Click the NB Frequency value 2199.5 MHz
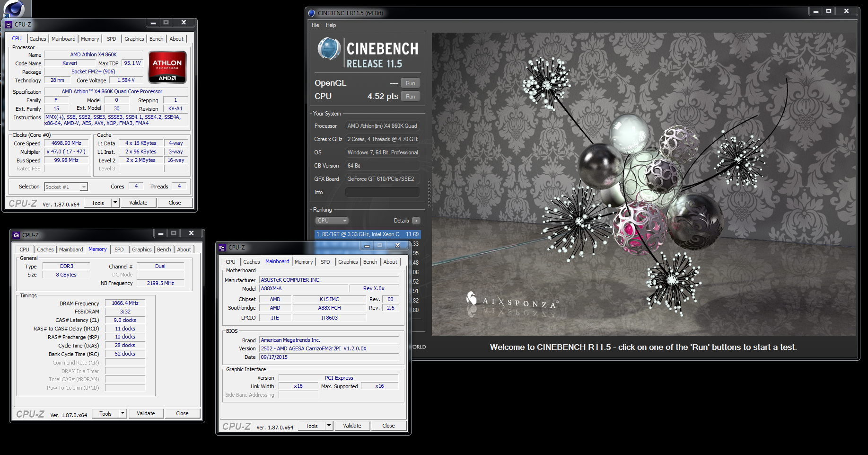 pos(160,283)
